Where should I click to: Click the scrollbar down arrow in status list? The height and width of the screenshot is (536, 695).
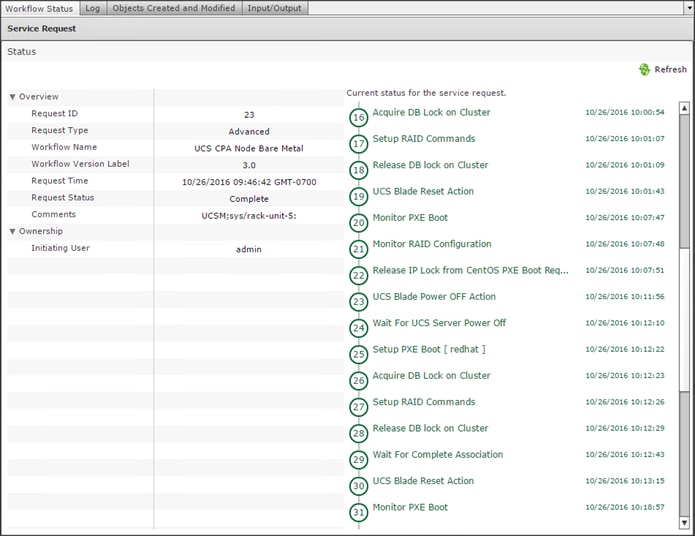point(684,523)
